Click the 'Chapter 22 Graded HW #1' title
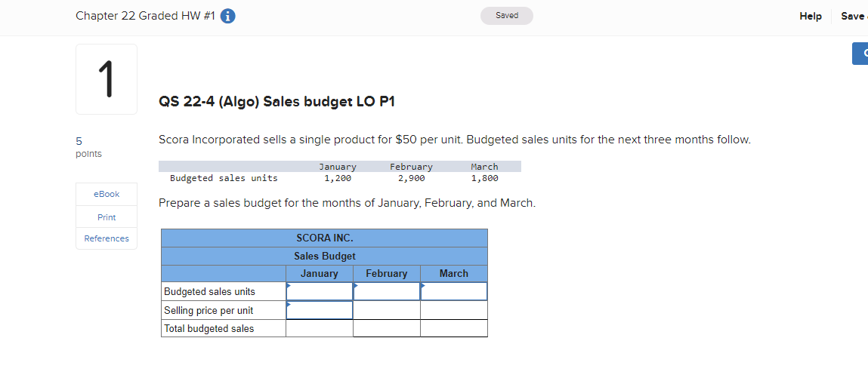Viewport: 868px width, 378px height. [145, 16]
